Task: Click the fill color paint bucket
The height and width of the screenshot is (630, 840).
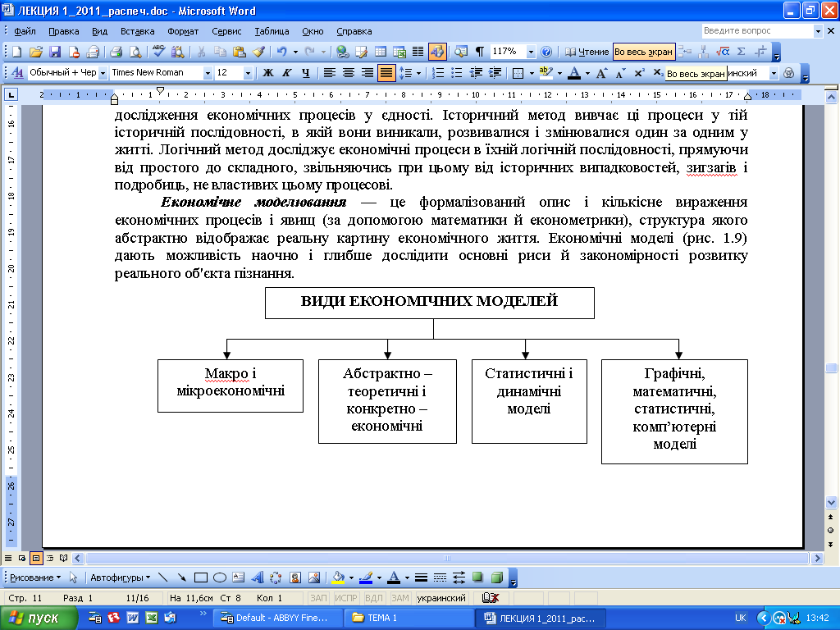Action: pyautogui.click(x=338, y=577)
